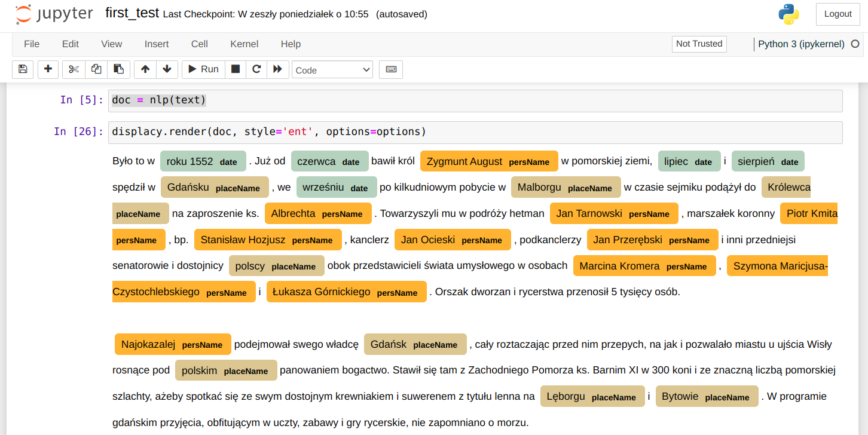Paste cells below icon
Viewport: 868px width, 435px height.
coord(119,69)
